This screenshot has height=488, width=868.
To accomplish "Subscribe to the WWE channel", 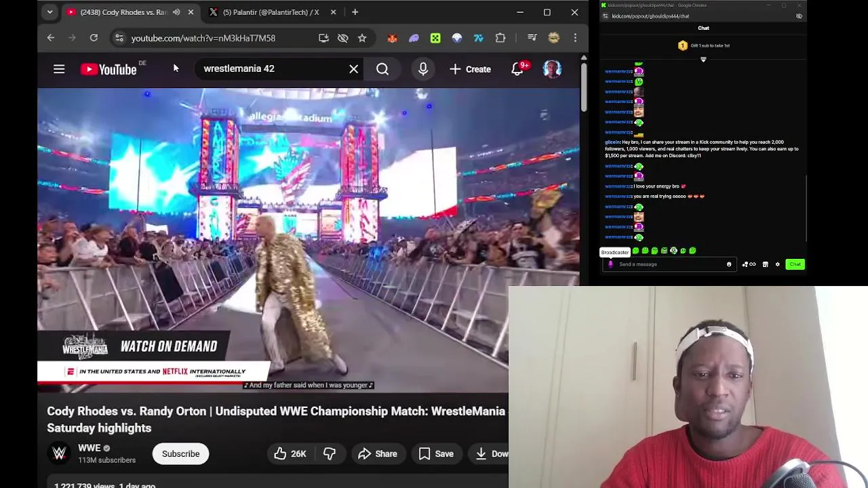I will pos(180,454).
